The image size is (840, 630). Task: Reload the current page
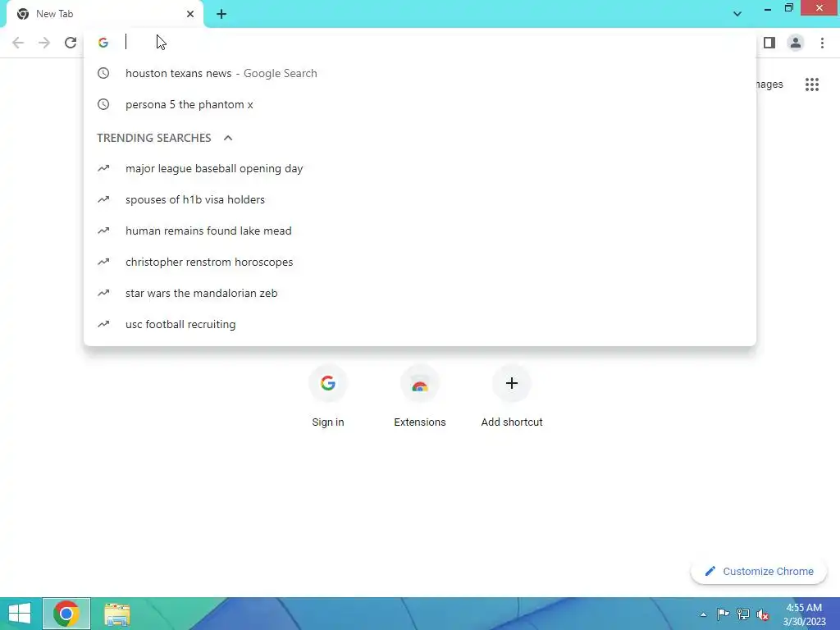coord(71,43)
